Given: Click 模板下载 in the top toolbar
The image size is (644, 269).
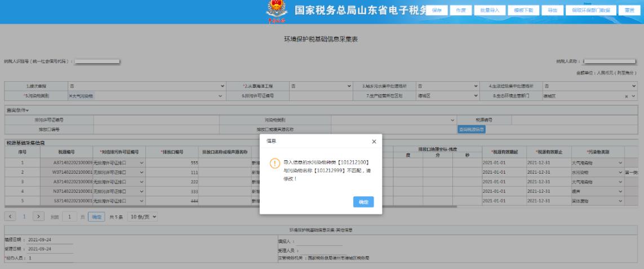Looking at the screenshot, I should 521,11.
